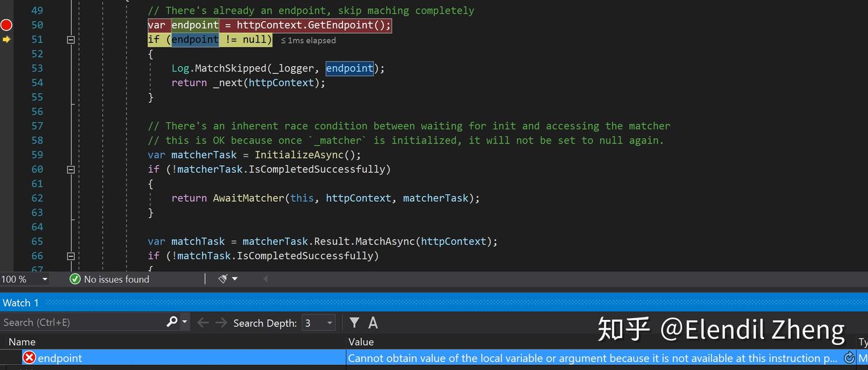Select the red error icon on the endpoint watch row

[30, 357]
